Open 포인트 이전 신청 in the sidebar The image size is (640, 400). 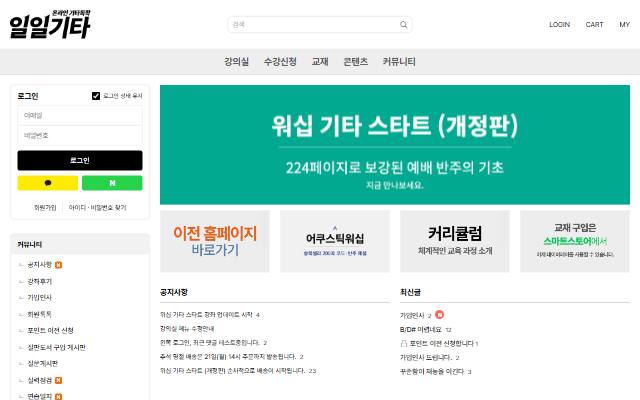click(x=50, y=331)
